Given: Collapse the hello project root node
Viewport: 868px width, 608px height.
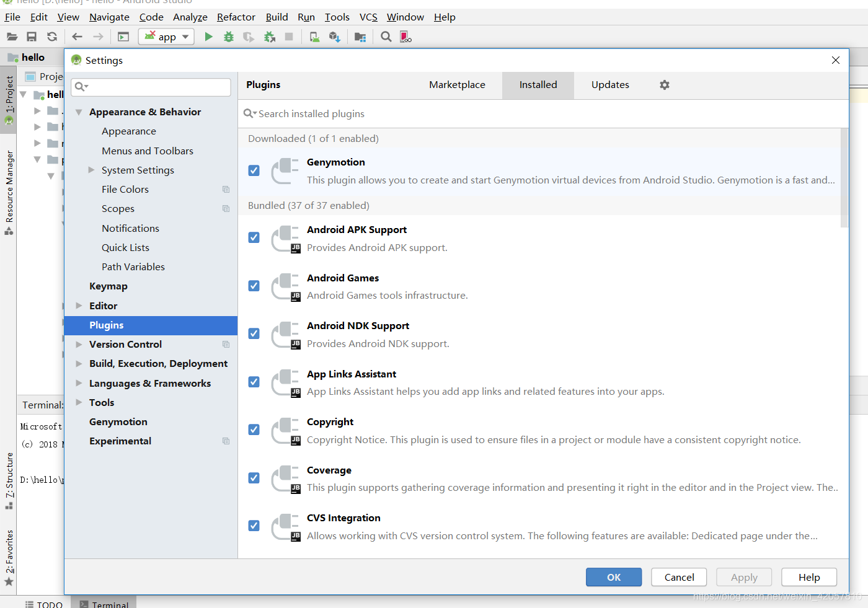Looking at the screenshot, I should coord(23,95).
